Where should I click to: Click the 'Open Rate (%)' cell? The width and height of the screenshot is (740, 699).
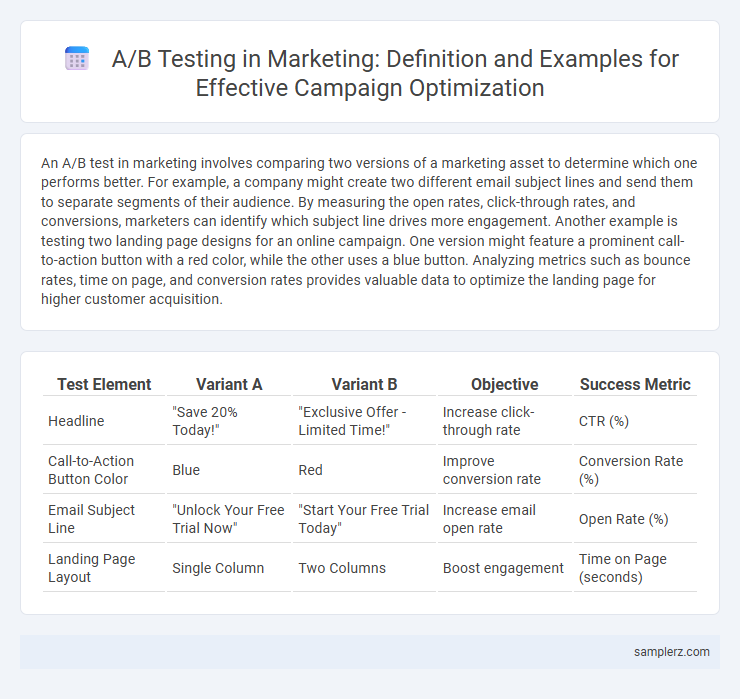635,519
